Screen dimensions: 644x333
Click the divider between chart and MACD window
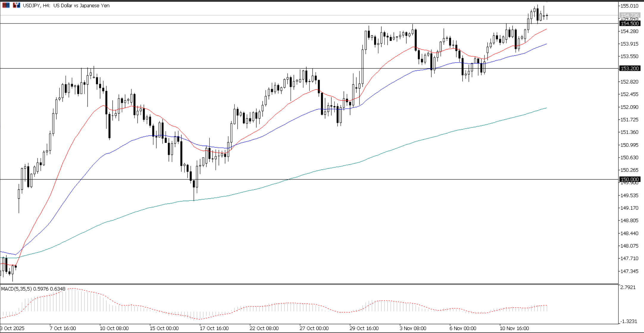[298, 284]
